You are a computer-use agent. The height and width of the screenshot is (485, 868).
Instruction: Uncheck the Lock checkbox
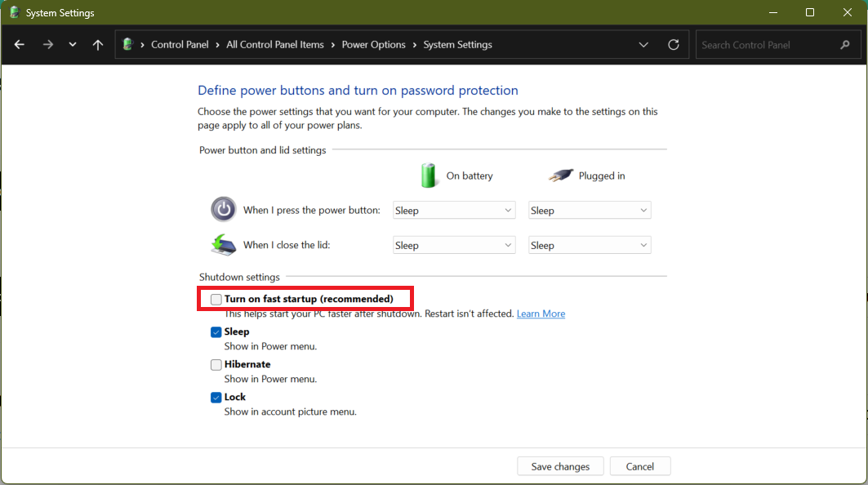tap(216, 398)
